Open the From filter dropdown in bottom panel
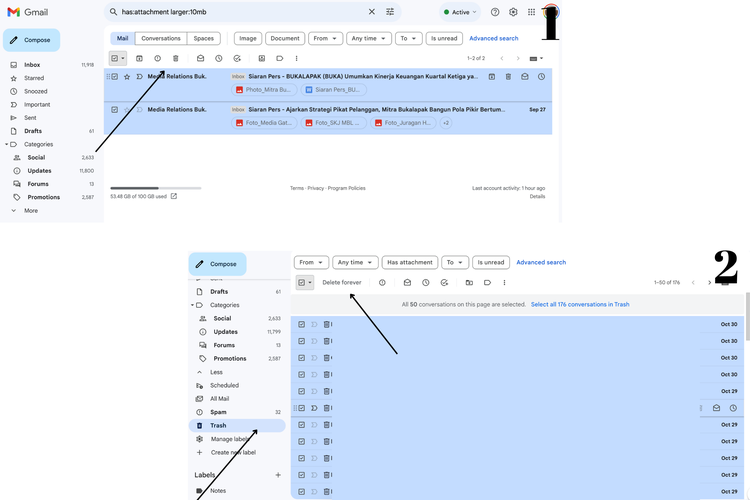 310,262
